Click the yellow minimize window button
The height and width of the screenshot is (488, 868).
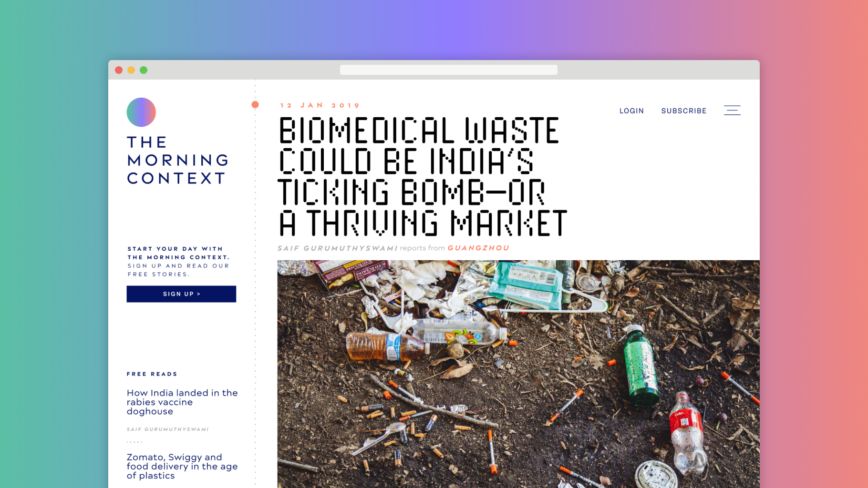131,70
